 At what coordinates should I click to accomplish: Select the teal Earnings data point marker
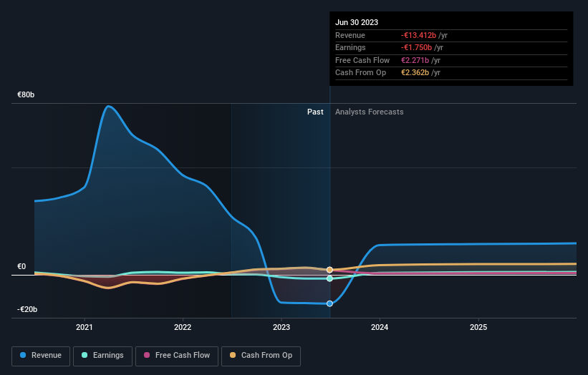click(x=329, y=278)
